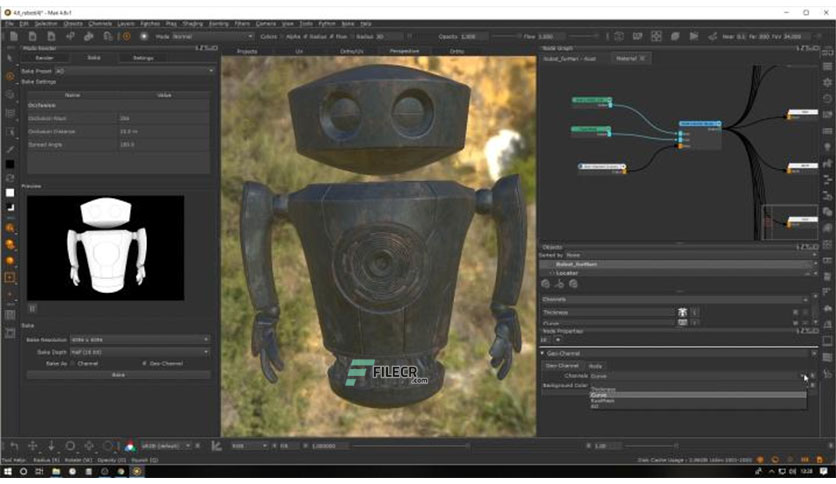Select the Geo-Channel radio button
This screenshot has width=836, height=484.
(144, 364)
